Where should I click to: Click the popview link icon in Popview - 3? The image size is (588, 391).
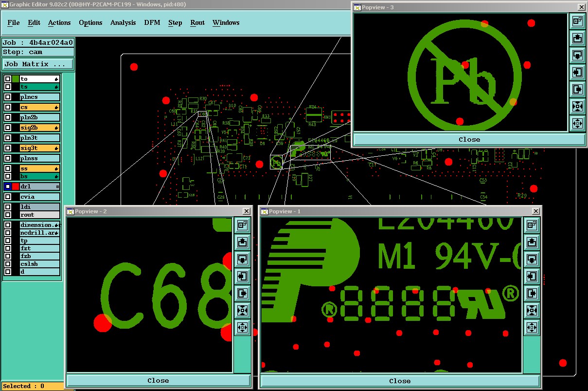(x=577, y=21)
